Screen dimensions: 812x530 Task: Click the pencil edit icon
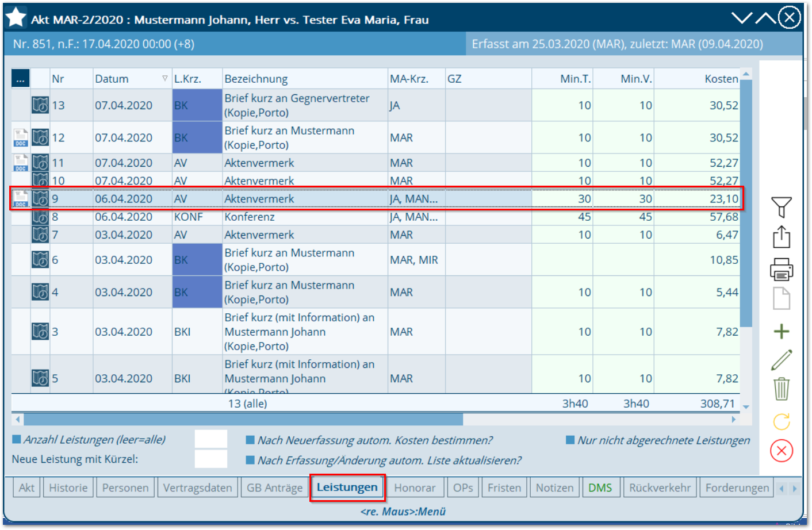781,360
